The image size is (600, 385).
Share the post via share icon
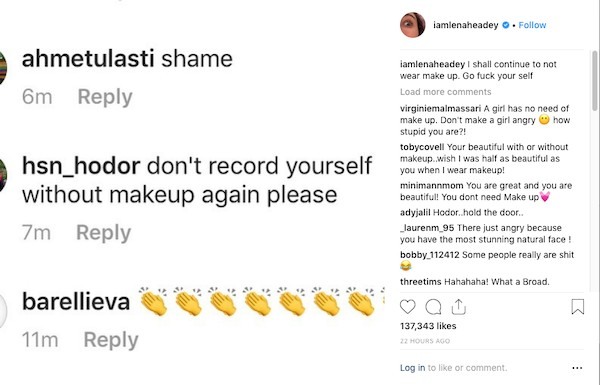[458, 307]
